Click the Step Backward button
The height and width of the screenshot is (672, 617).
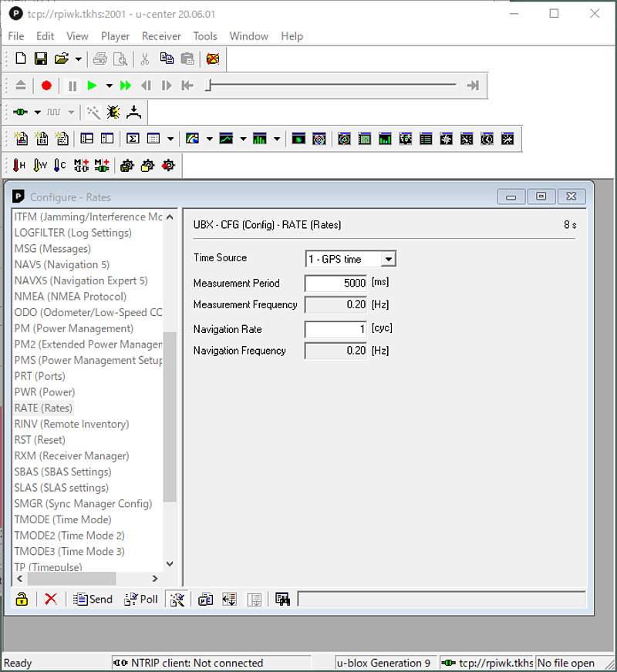click(x=146, y=86)
